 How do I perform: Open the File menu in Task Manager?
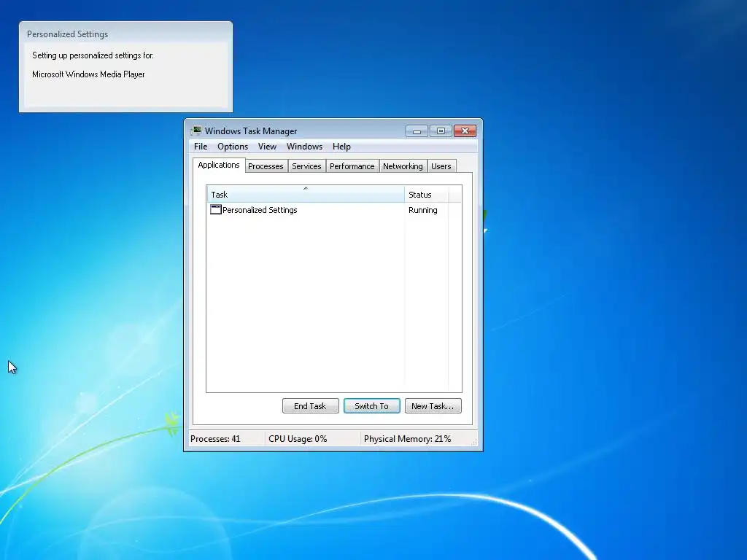point(201,147)
